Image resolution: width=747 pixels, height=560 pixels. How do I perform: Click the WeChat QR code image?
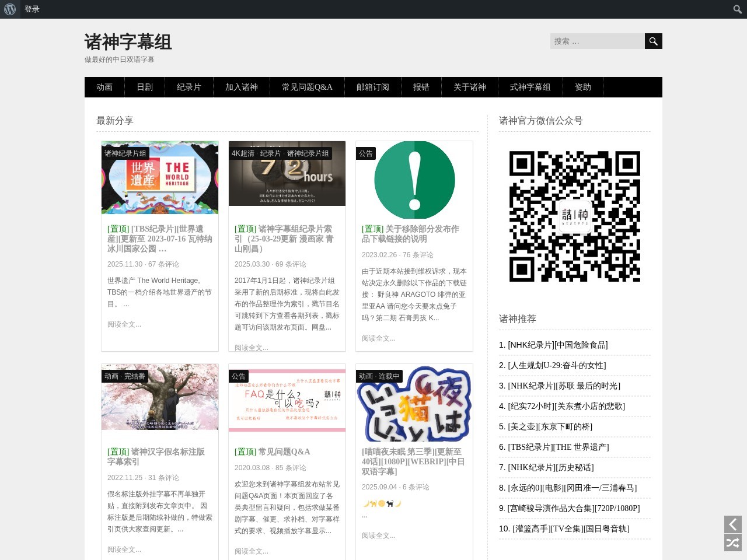tap(574, 216)
